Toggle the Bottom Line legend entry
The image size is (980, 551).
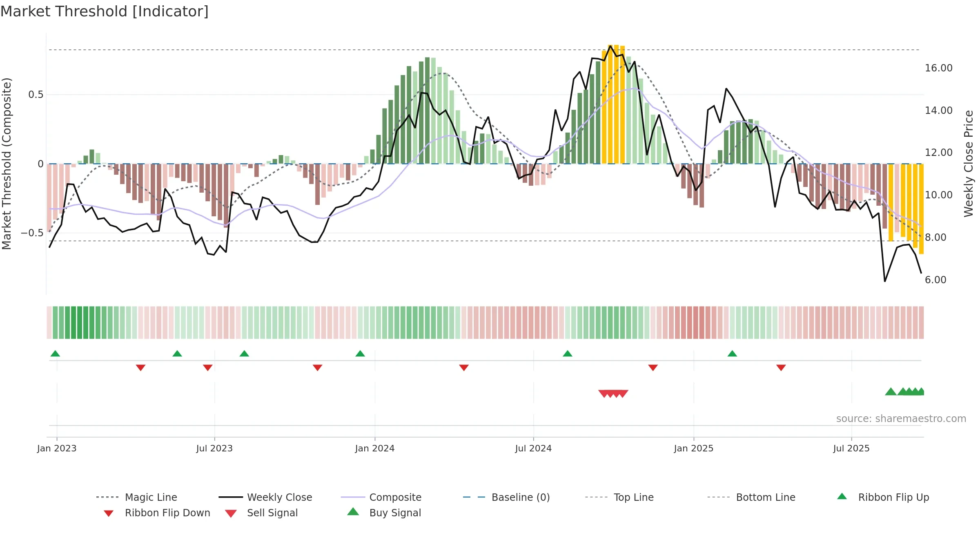751,497
